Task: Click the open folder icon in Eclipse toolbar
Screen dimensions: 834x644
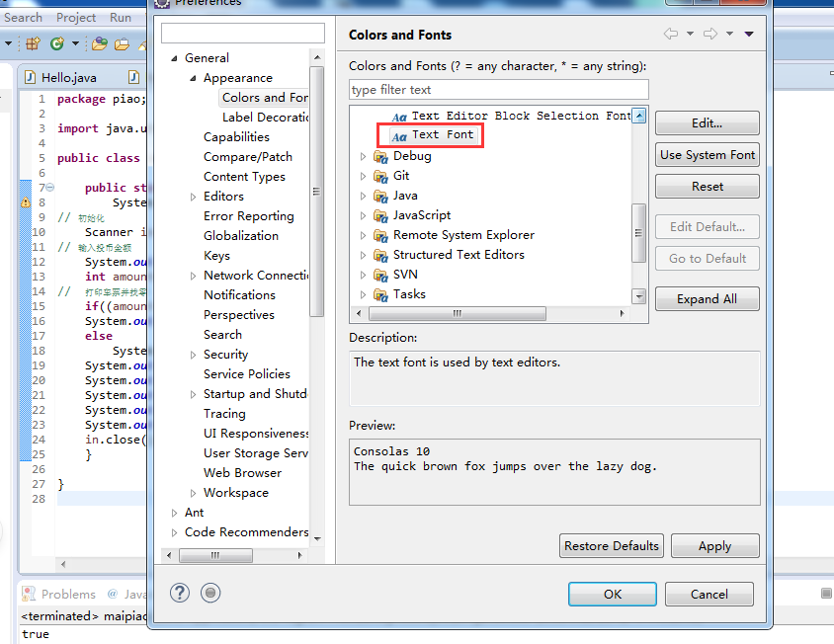Action: point(122,43)
